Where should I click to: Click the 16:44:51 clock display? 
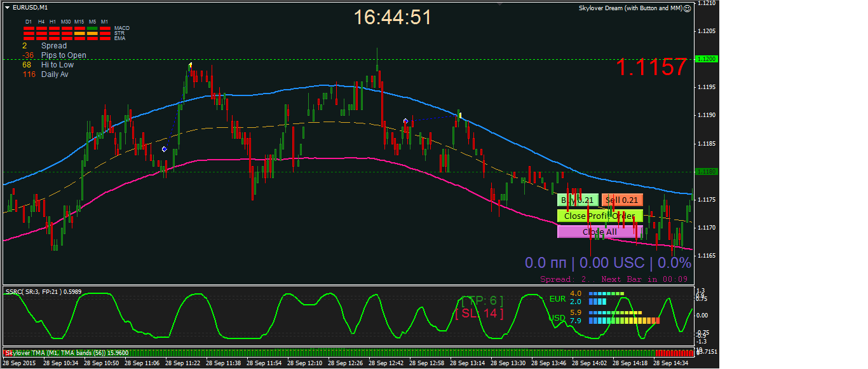393,17
